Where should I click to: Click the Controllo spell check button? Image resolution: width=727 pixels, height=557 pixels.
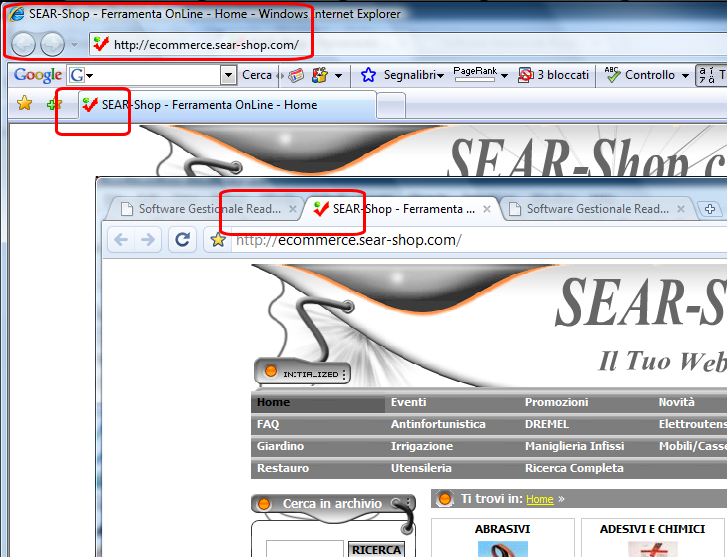[639, 75]
